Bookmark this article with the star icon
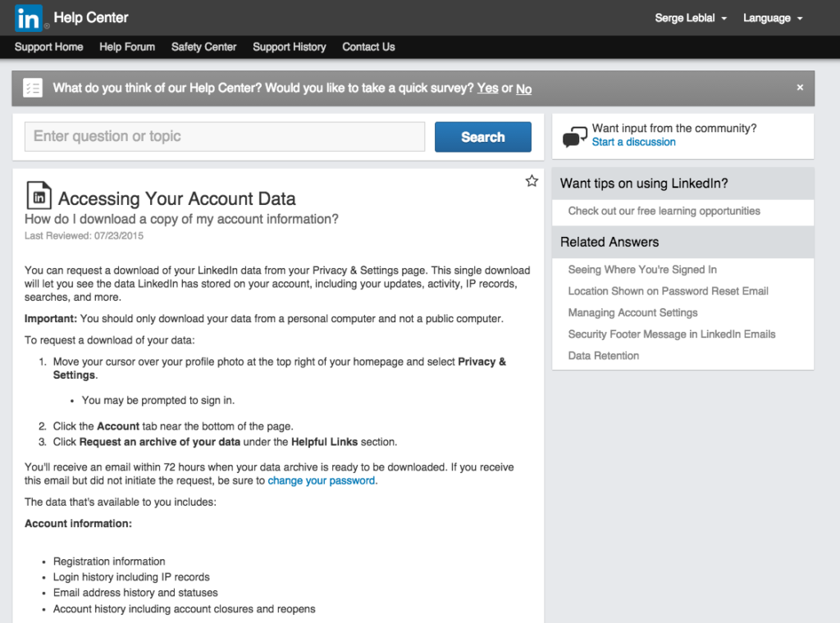 point(532,181)
